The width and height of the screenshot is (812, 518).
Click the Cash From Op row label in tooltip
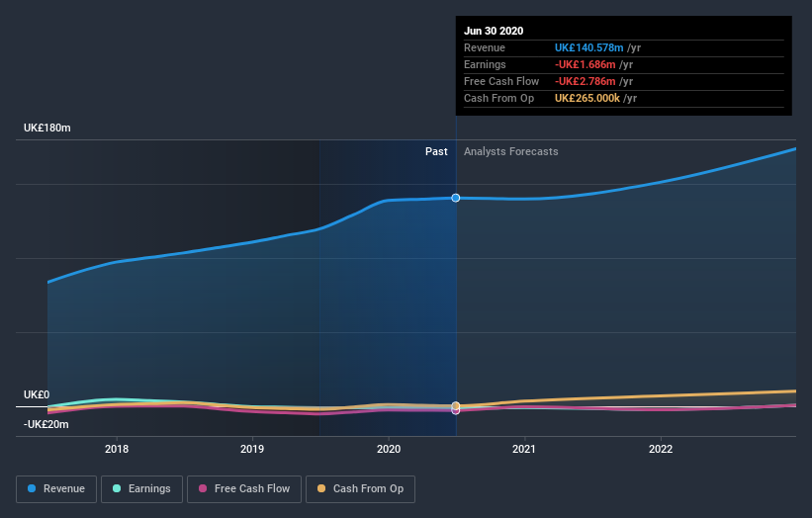498,98
